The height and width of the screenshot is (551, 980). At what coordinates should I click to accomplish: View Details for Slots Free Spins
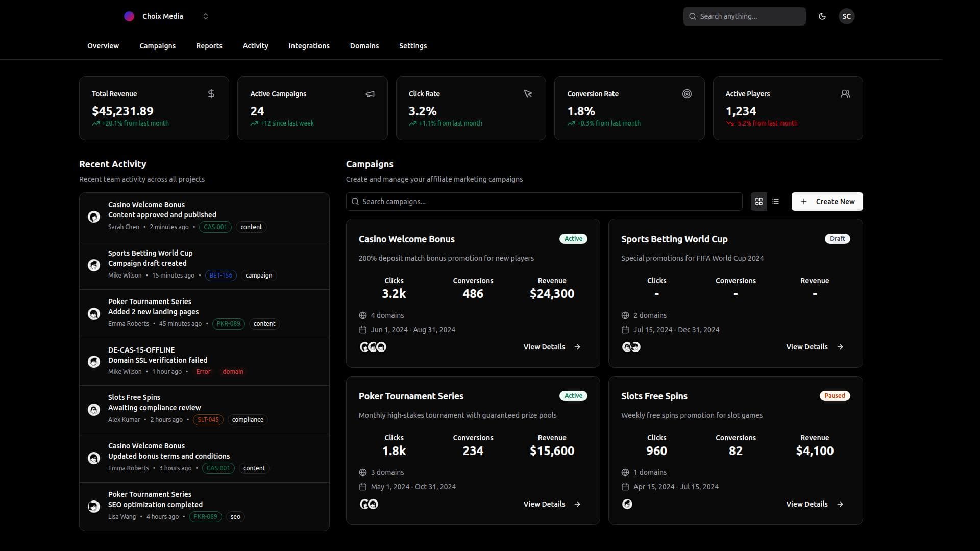click(x=815, y=504)
